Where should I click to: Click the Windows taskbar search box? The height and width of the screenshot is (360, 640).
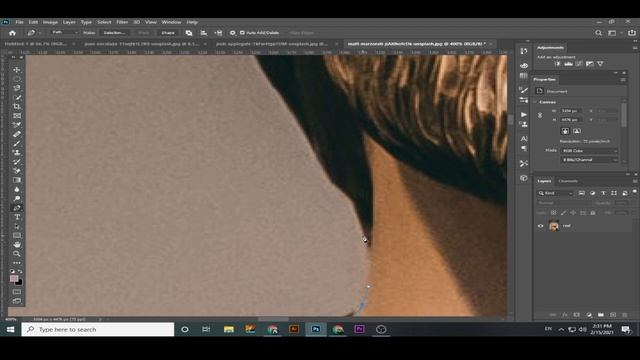98,329
